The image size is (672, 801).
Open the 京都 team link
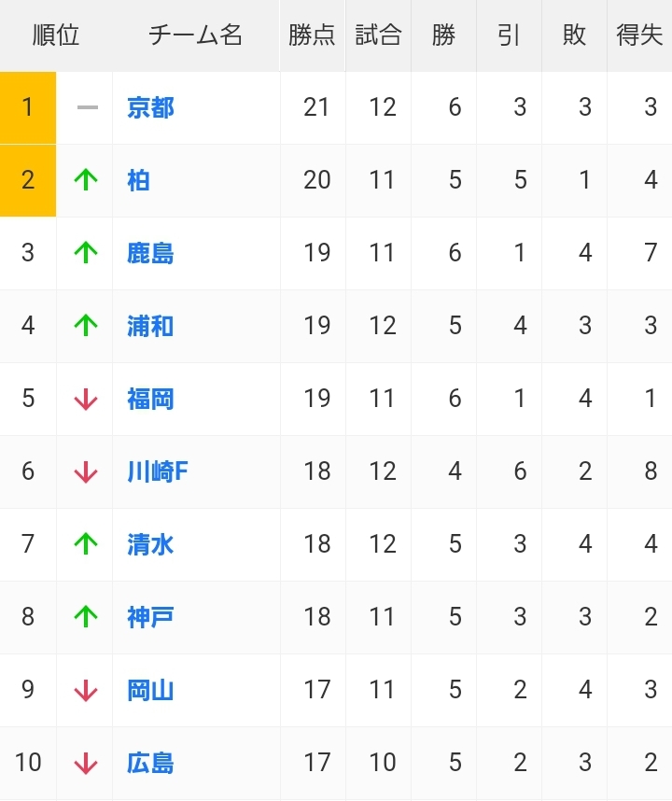tap(150, 107)
